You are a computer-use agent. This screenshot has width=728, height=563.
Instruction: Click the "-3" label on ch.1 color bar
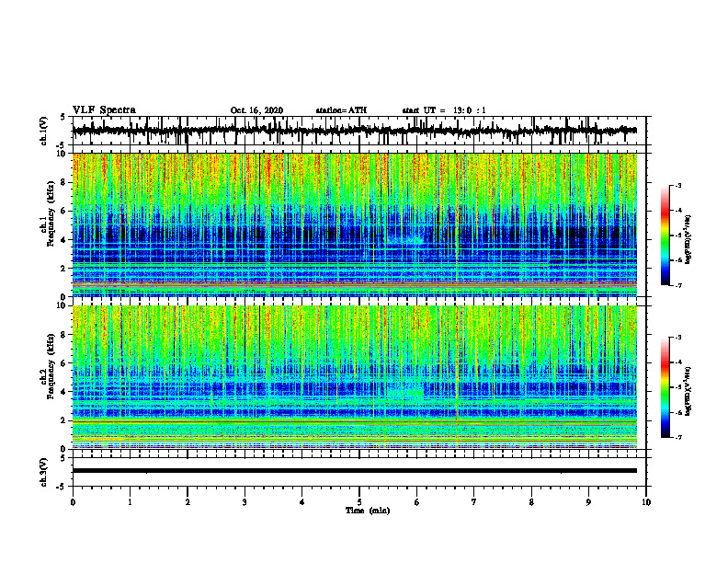(x=678, y=186)
